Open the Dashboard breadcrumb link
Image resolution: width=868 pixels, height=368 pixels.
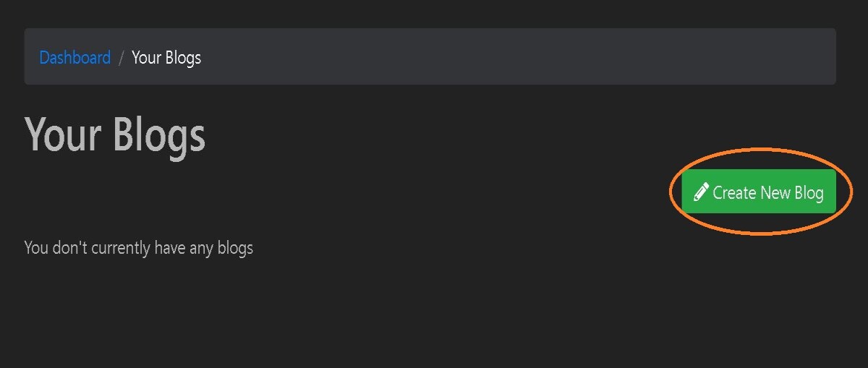click(x=75, y=57)
